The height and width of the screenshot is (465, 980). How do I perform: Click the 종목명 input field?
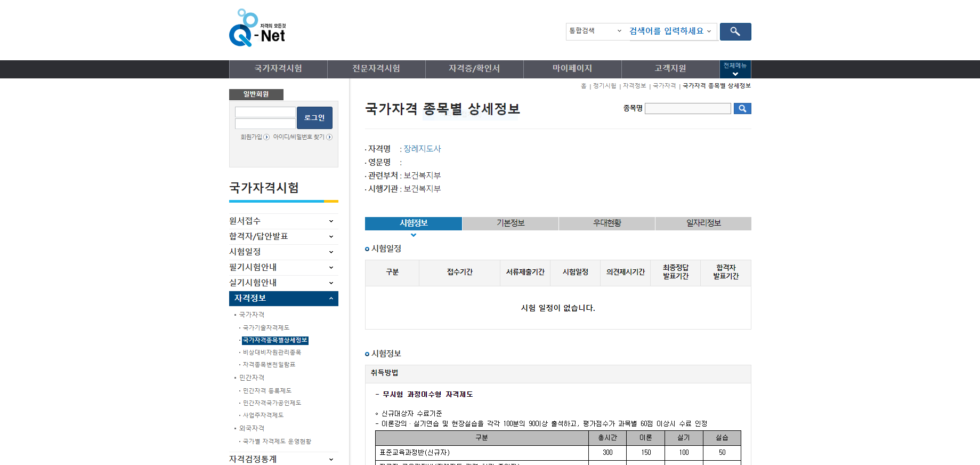click(x=688, y=109)
